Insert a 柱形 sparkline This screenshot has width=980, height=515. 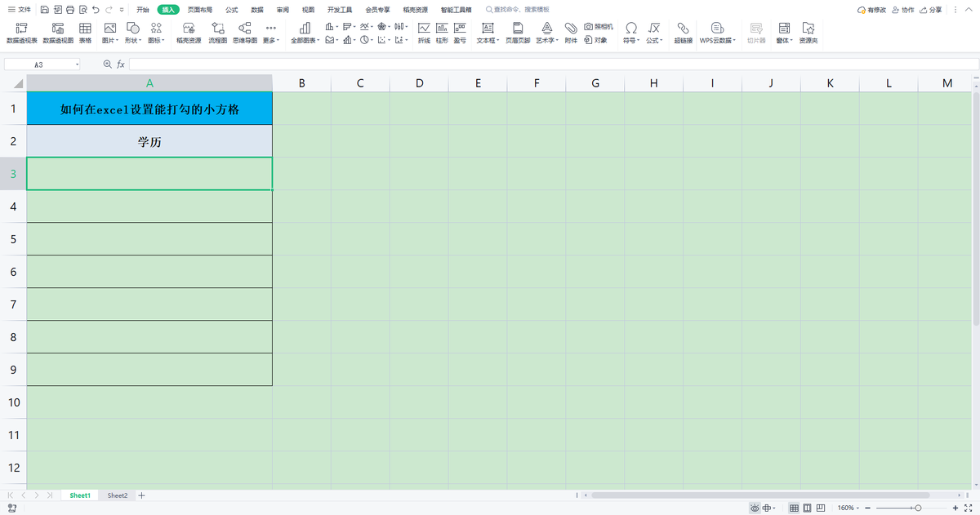click(442, 33)
